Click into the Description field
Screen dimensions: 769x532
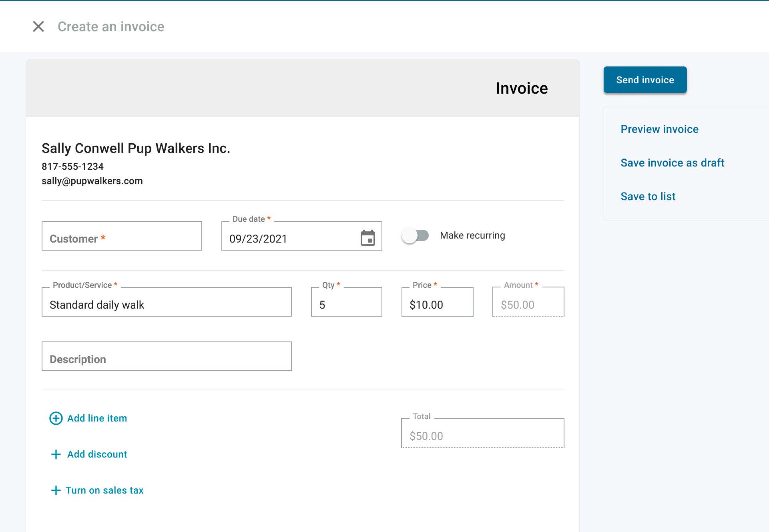pos(167,356)
